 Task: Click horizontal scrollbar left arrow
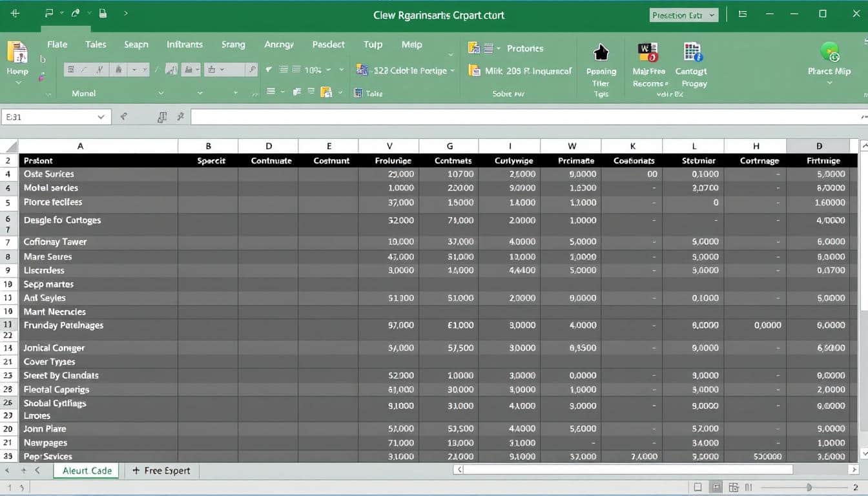pos(459,470)
